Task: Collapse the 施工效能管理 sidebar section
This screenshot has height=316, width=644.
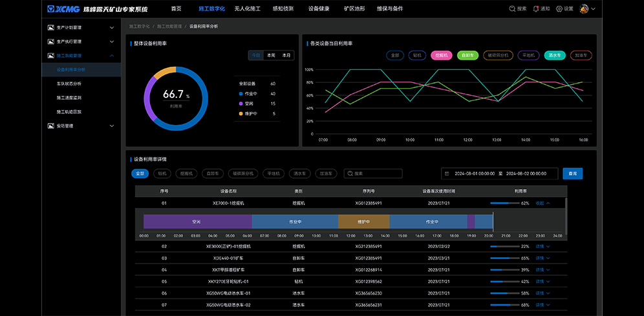Action: pos(112,56)
